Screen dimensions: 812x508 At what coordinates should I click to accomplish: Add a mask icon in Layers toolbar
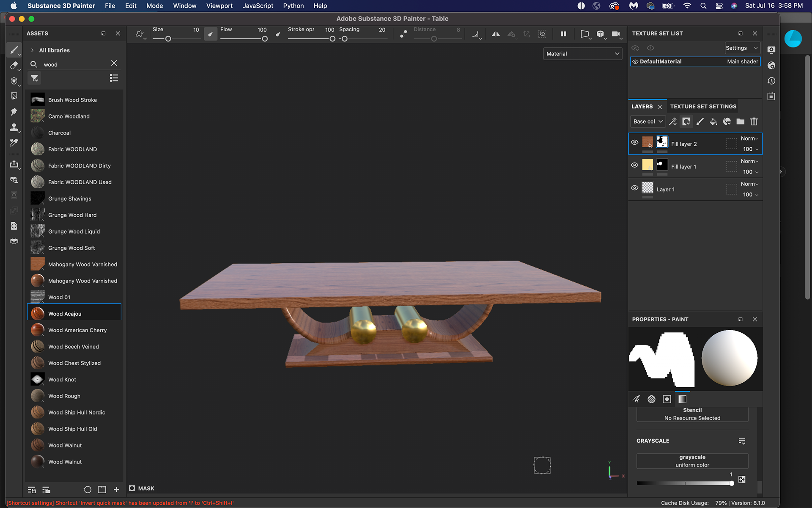point(686,121)
